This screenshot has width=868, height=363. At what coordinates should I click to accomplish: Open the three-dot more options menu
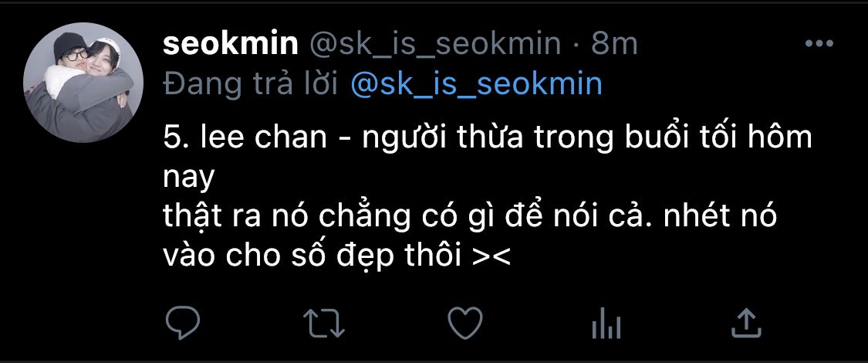[819, 44]
